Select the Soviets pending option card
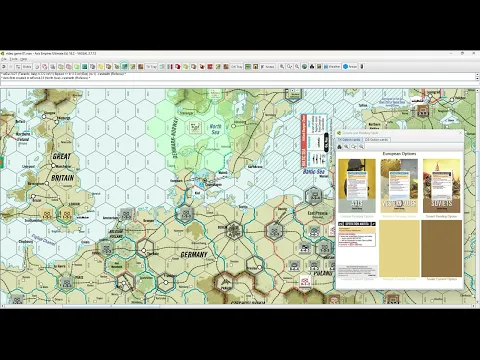The image size is (480, 360). pos(441,186)
